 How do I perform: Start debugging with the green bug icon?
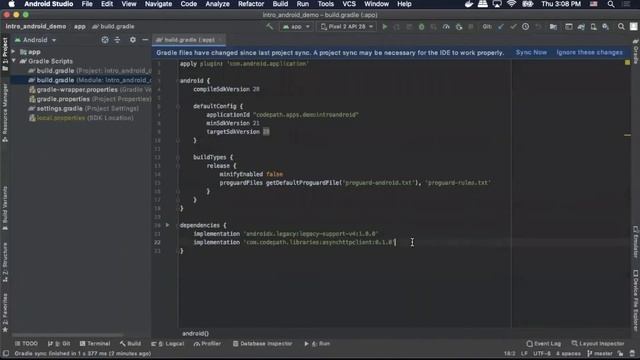pos(421,27)
